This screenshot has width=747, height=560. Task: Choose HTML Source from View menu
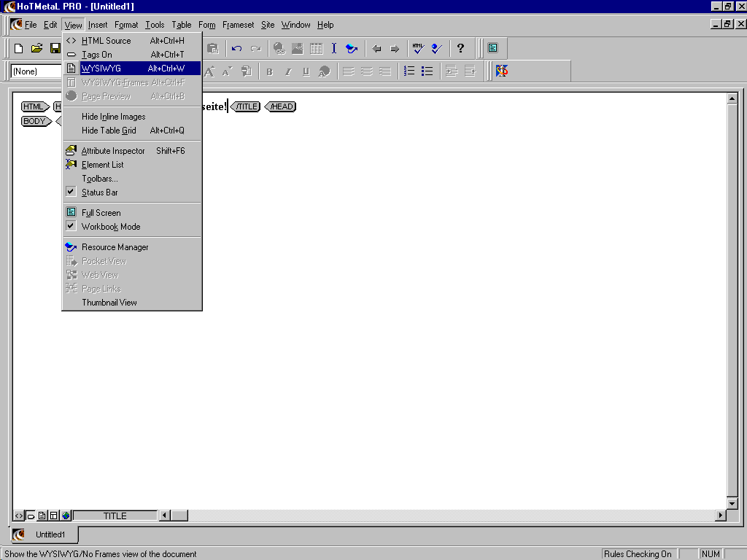[x=132, y=41]
